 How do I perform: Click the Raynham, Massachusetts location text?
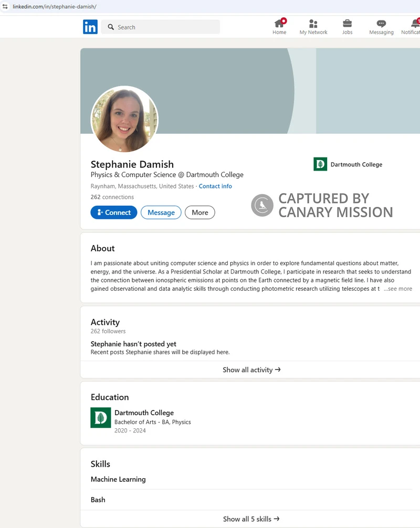coord(142,186)
